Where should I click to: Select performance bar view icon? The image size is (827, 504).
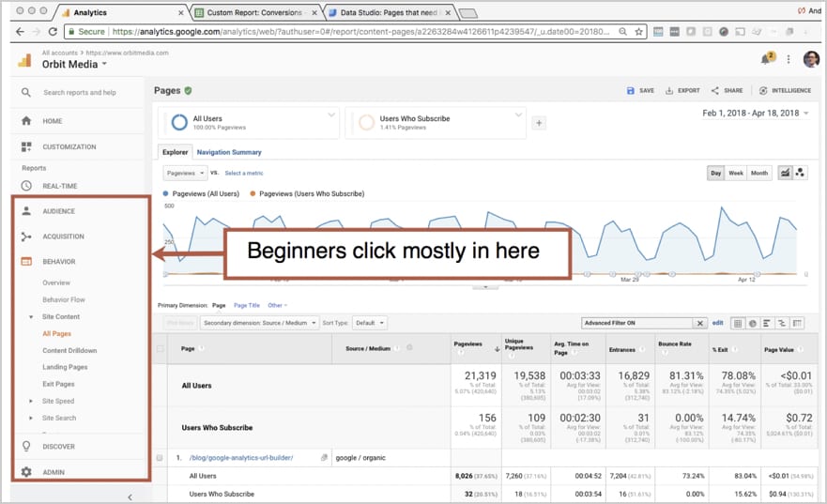[x=767, y=323]
